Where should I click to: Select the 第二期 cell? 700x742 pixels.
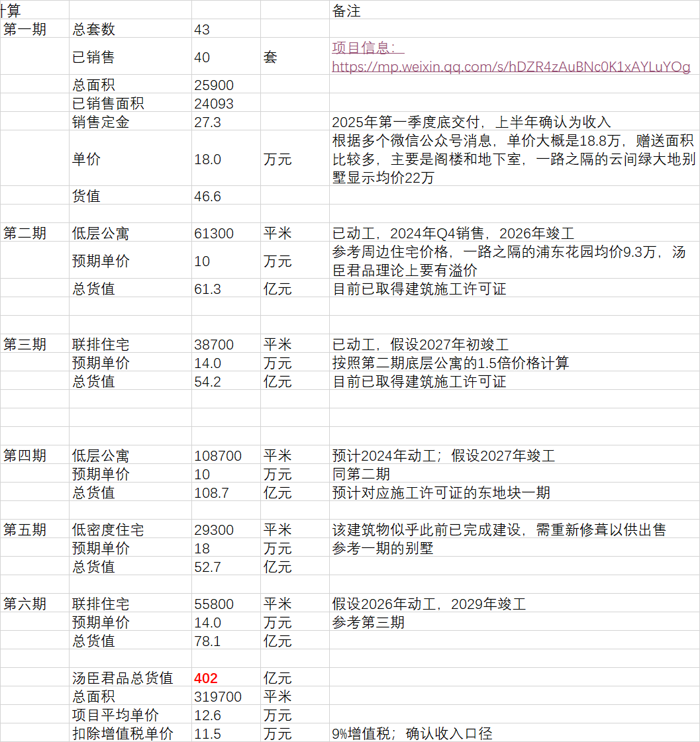click(34, 232)
